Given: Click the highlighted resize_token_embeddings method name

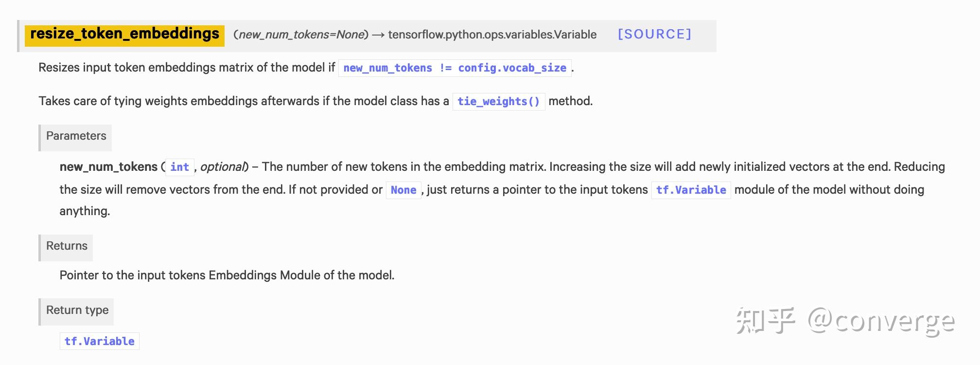Looking at the screenshot, I should pos(124,34).
